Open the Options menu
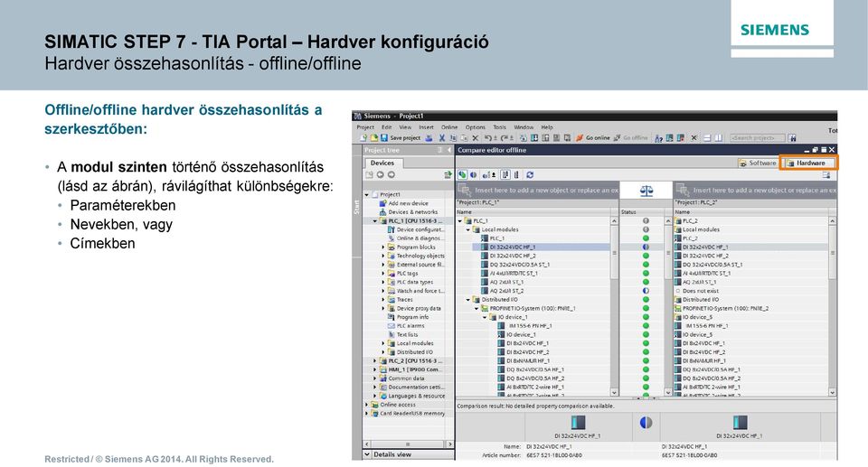 pyautogui.click(x=475, y=127)
